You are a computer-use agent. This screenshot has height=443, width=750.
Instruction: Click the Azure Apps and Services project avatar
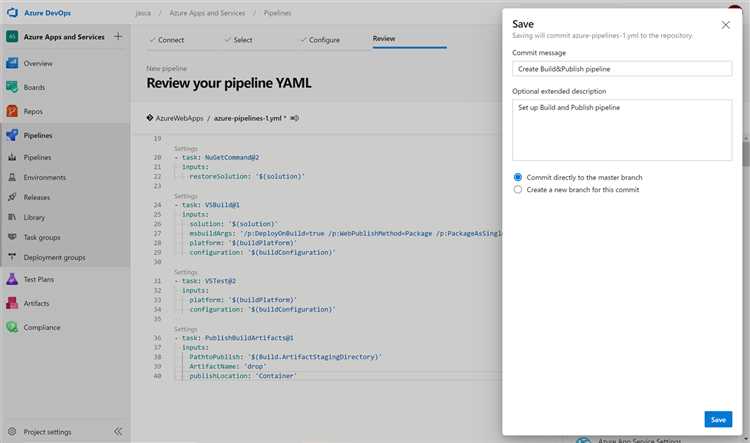click(12, 36)
